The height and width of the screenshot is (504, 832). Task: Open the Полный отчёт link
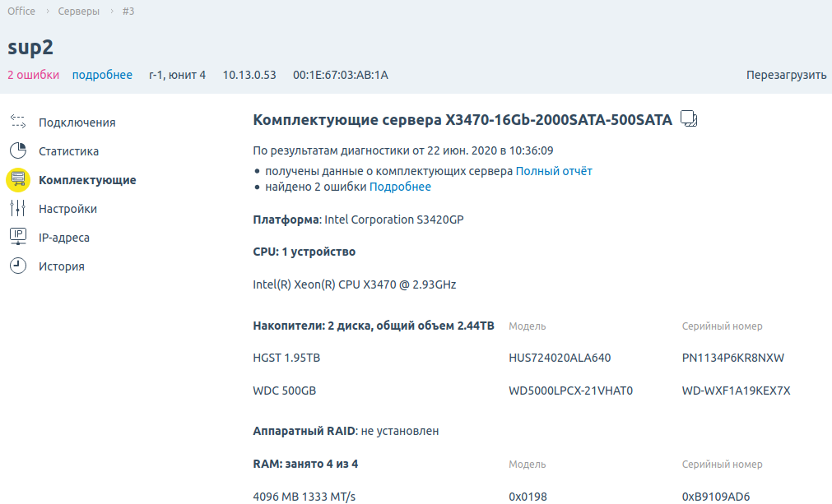tap(554, 171)
